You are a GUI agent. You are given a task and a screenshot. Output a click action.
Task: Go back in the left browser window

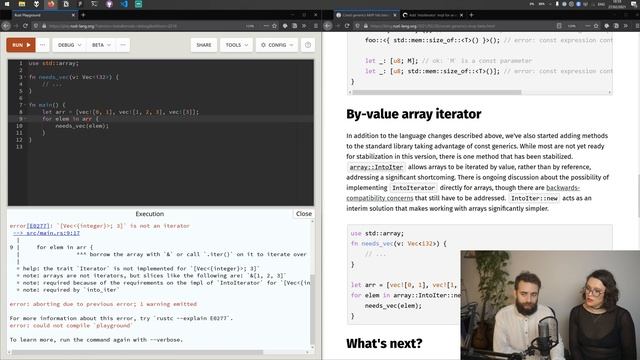pyautogui.click(x=6, y=26)
